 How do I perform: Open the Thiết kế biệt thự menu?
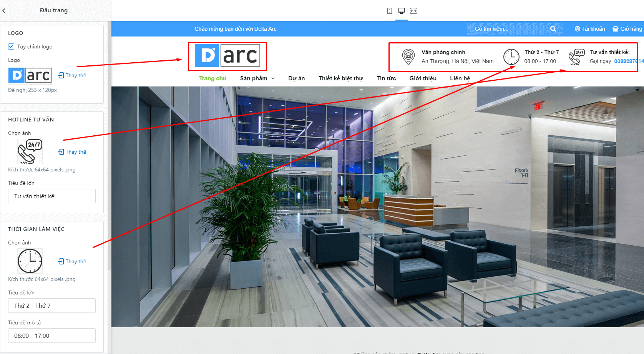(341, 78)
